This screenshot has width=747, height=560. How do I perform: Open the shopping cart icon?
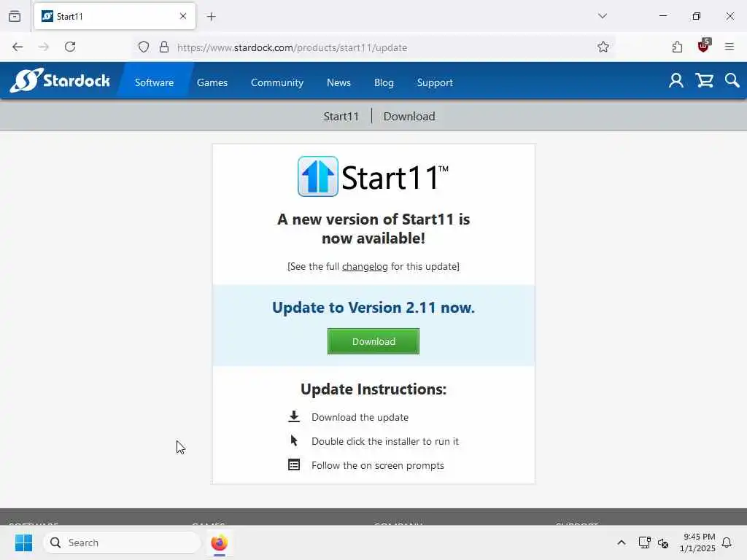(704, 80)
